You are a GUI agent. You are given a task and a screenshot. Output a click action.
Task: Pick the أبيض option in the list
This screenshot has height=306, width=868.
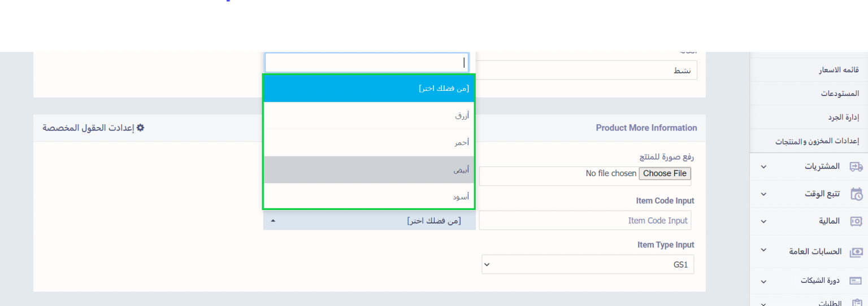pos(369,170)
